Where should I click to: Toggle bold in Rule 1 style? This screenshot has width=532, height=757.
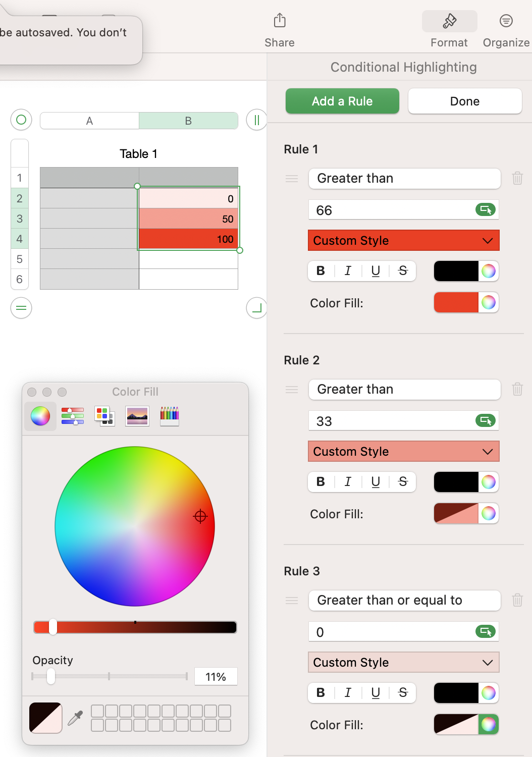point(321,271)
